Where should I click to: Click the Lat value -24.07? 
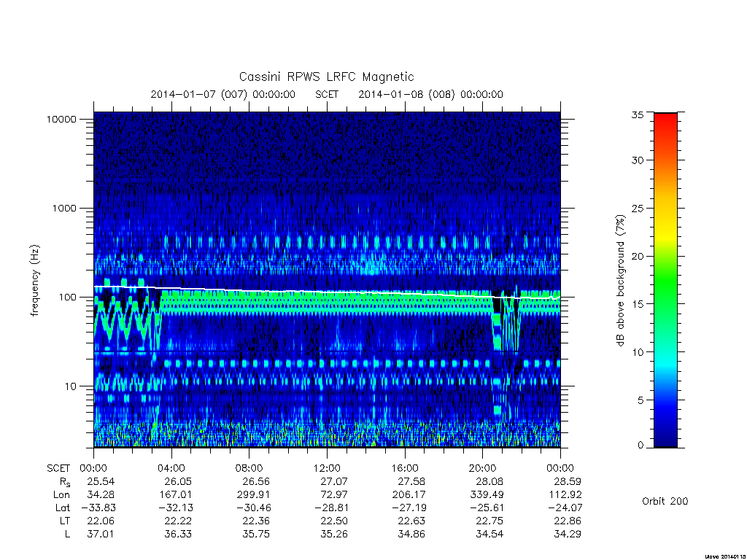tap(565, 507)
